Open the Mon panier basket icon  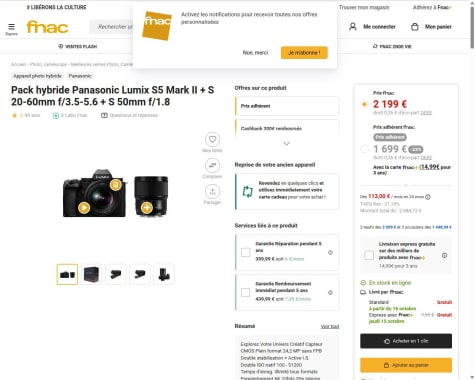pyautogui.click(x=415, y=27)
